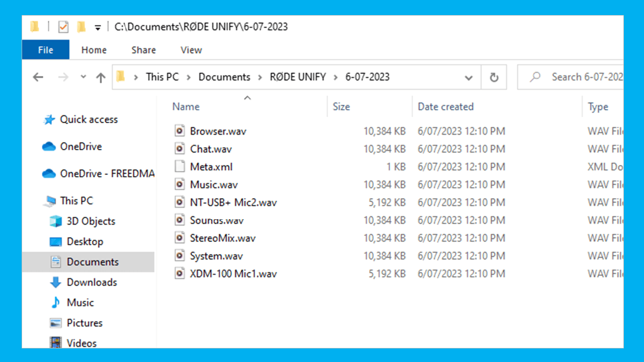Refresh the folder view

(494, 76)
